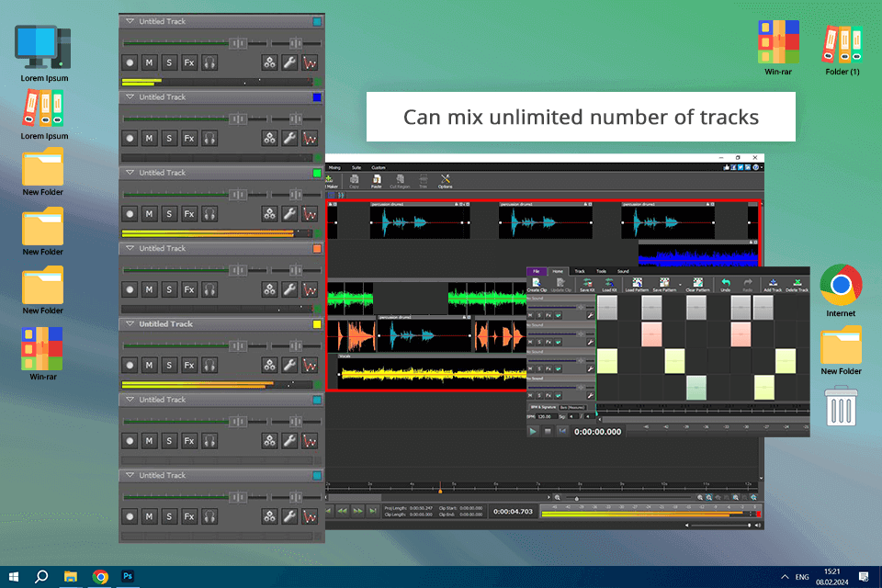
Task: Click fast-forward button in main transport
Action: tap(357, 511)
